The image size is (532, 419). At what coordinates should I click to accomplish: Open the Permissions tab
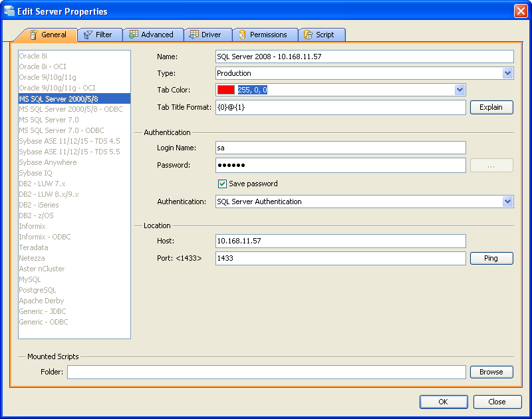[265, 35]
